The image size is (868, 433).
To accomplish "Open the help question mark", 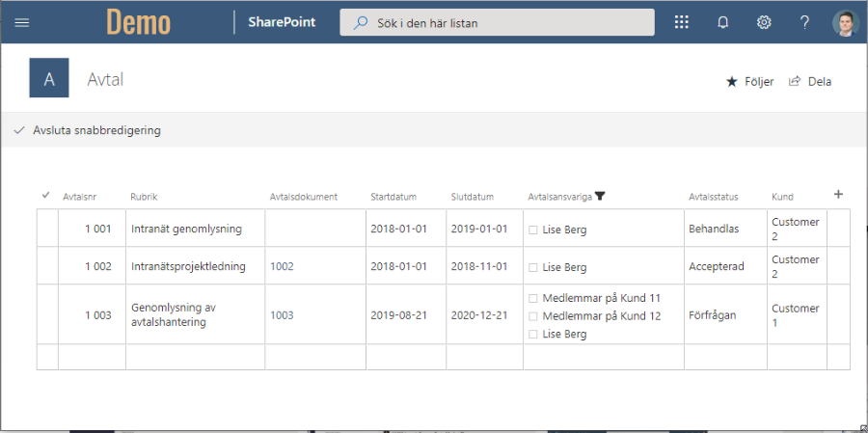I will coord(804,22).
